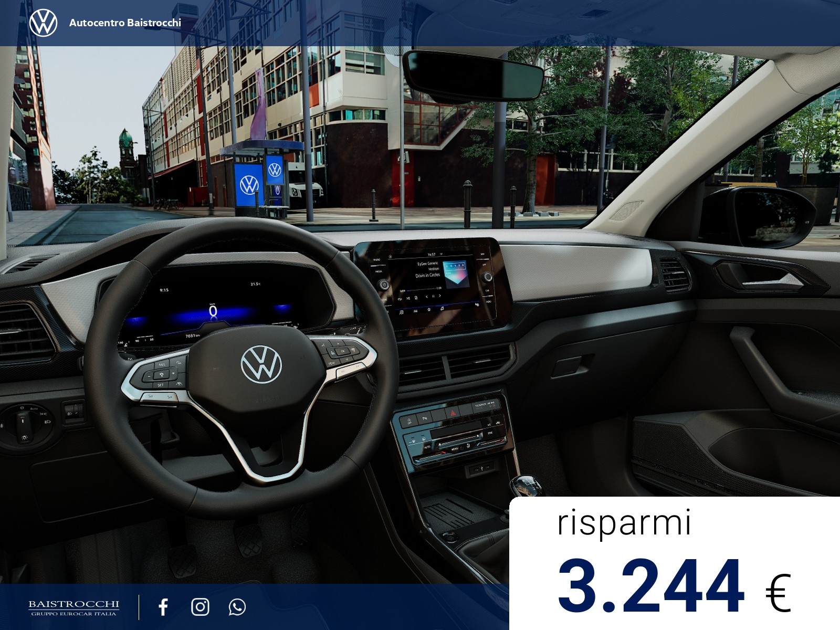Click the risparmi label text

624,522
